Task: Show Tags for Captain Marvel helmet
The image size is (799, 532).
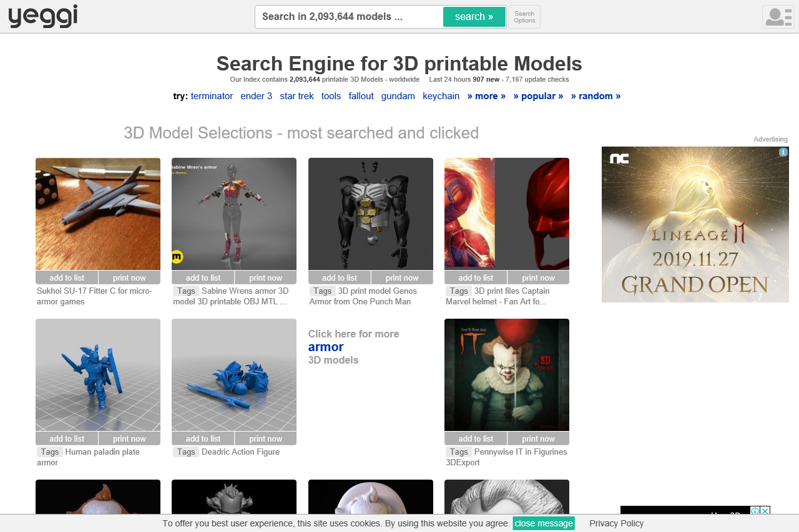Action: point(459,291)
